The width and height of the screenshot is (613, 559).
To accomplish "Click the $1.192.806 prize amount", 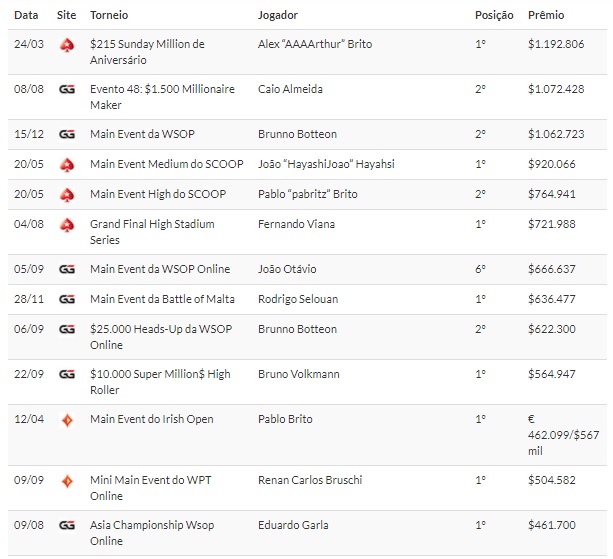I will [x=556, y=45].
